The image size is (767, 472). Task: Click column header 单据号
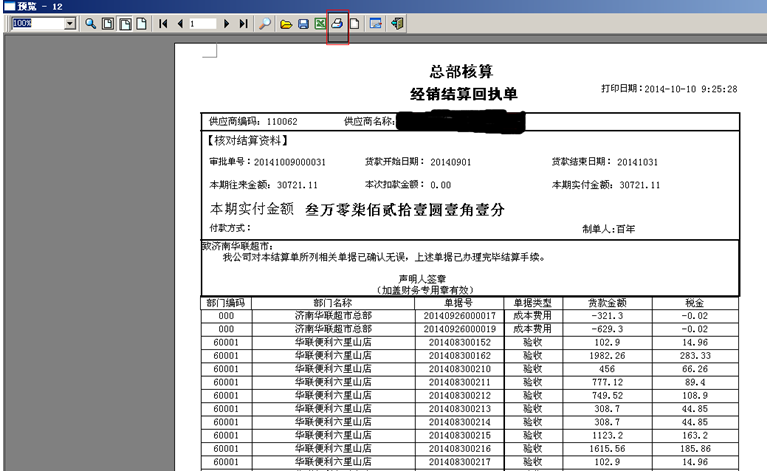[x=459, y=302]
